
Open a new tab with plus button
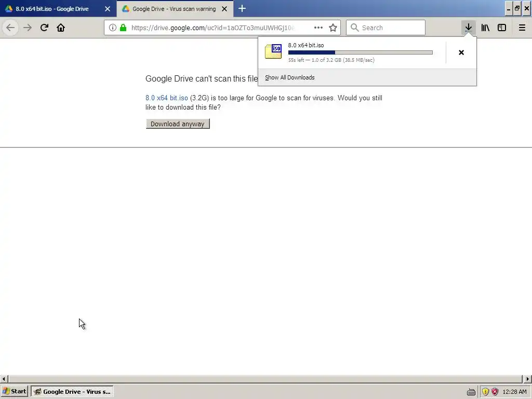(x=242, y=8)
